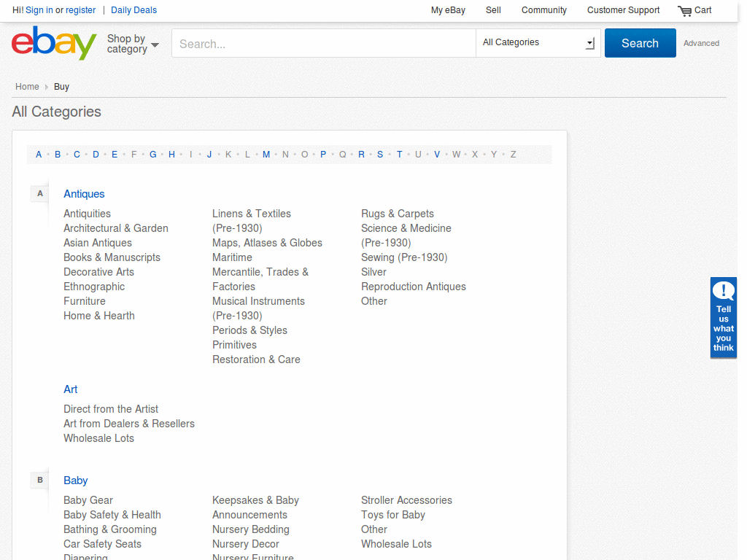Jump to letter H in alphabet index
747x560 pixels.
(x=171, y=155)
